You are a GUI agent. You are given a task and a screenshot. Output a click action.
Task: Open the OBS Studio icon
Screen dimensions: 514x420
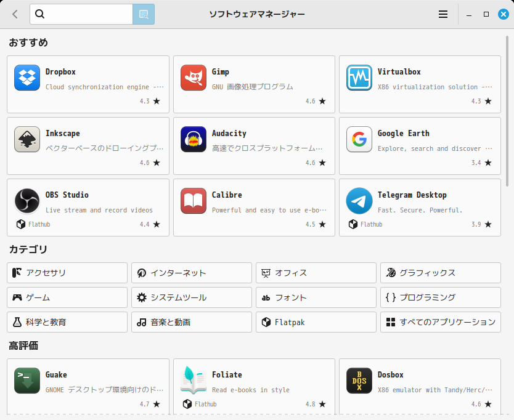pyautogui.click(x=27, y=201)
